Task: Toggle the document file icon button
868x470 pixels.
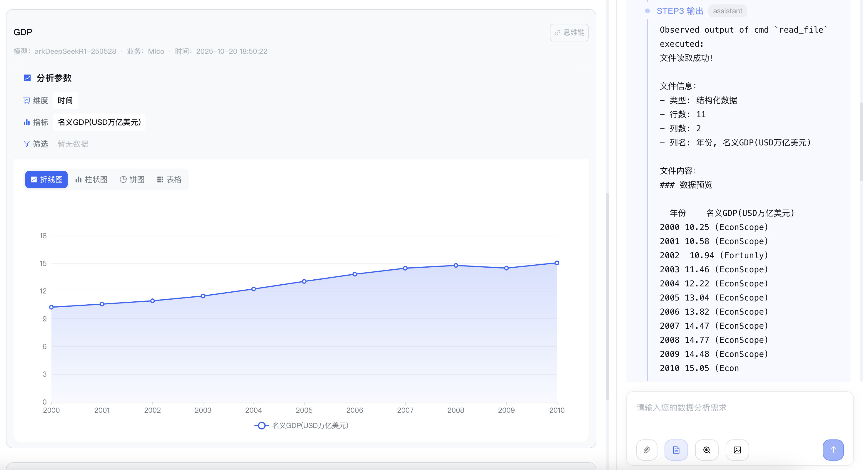Action: coord(676,450)
